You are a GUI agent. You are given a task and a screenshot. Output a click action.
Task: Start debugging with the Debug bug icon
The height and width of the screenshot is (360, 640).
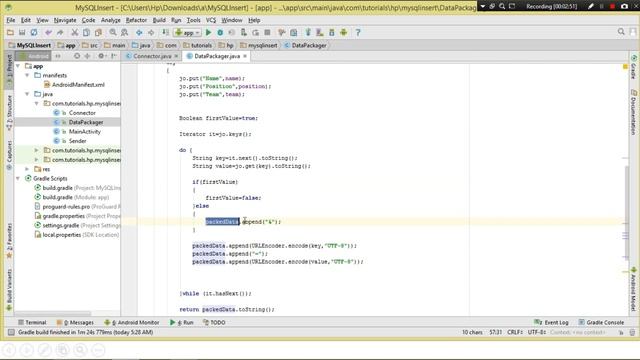tap(220, 32)
